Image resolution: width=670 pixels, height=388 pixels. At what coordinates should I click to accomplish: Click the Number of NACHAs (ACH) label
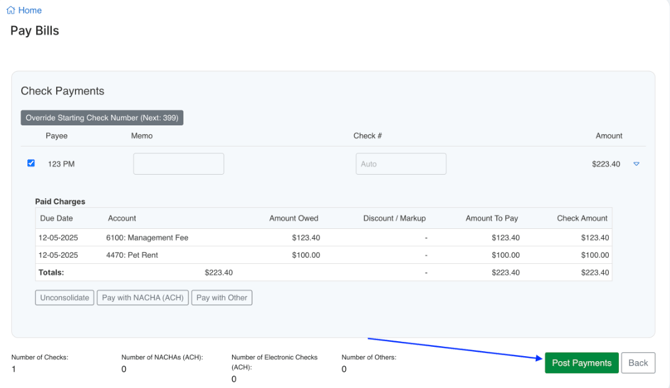point(162,357)
